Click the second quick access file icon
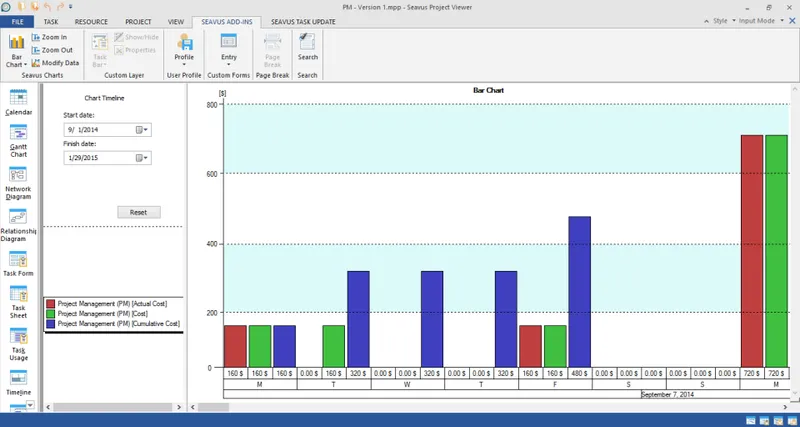The width and height of the screenshot is (800, 427). coord(35,7)
